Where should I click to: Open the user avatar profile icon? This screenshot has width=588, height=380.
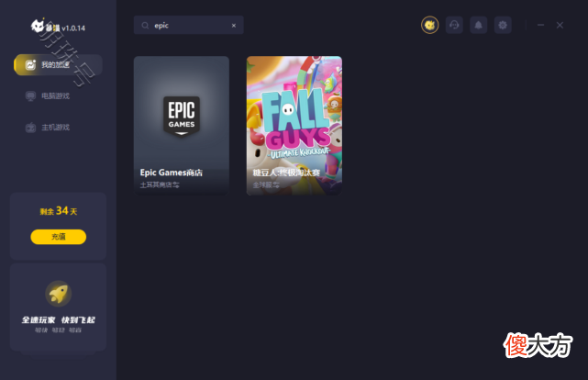pos(429,25)
